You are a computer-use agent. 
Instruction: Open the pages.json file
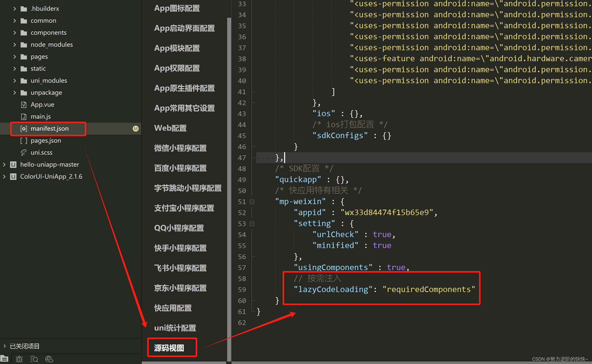[x=46, y=141]
